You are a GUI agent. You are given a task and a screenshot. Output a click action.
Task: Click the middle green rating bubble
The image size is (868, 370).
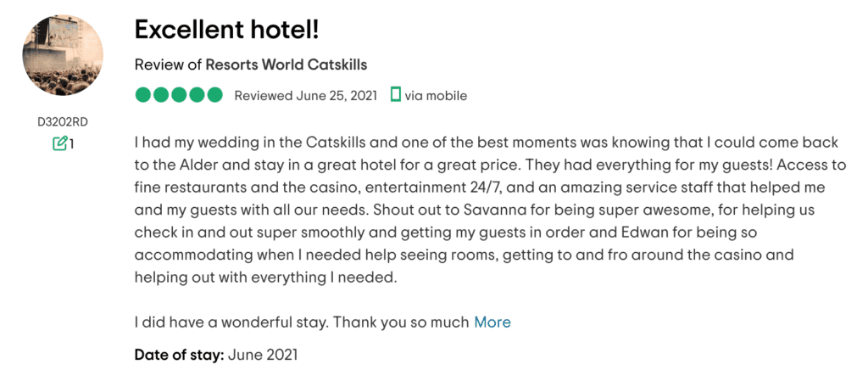click(179, 95)
